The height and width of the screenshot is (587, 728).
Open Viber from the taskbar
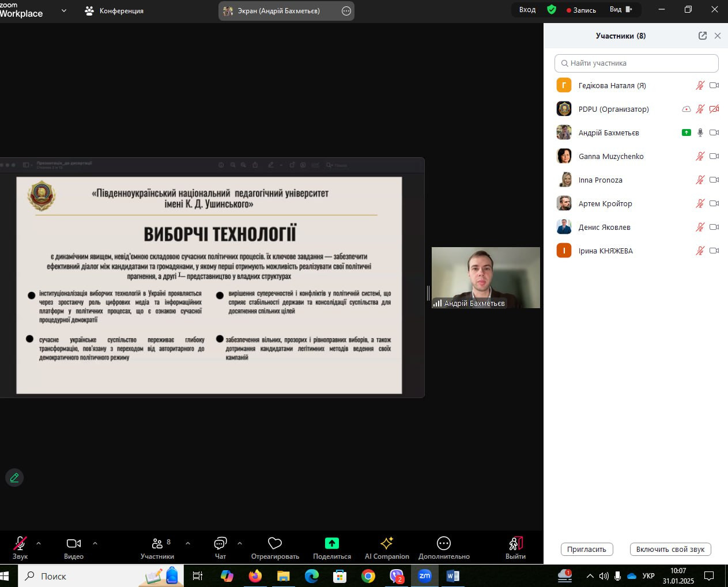point(397,575)
